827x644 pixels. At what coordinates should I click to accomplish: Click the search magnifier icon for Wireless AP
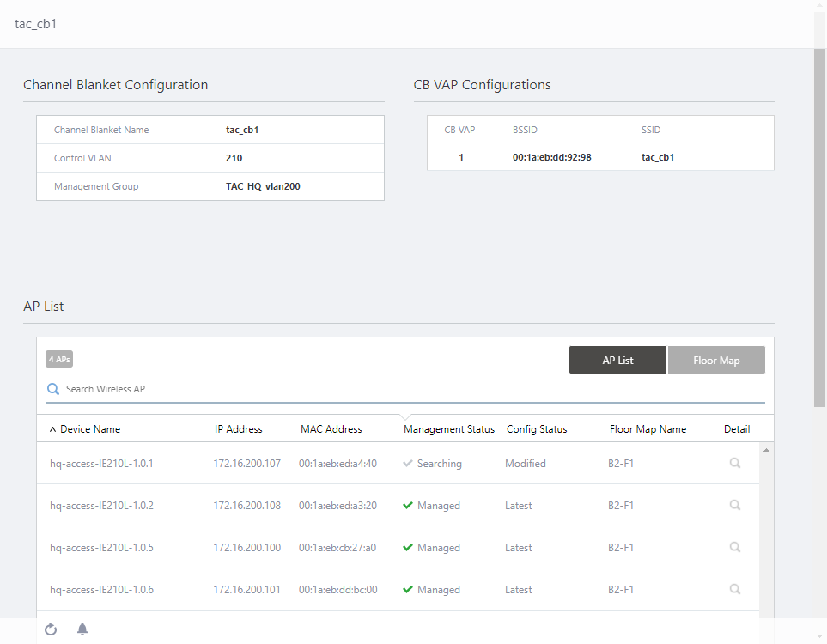tap(53, 389)
